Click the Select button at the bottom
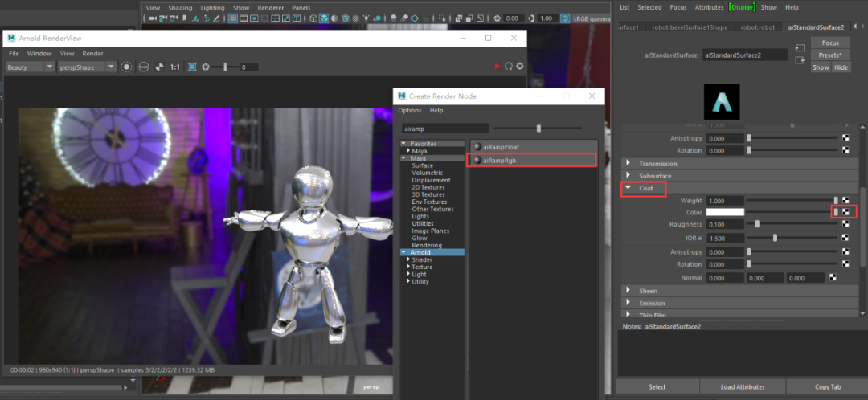This screenshot has width=868, height=400. (x=657, y=386)
